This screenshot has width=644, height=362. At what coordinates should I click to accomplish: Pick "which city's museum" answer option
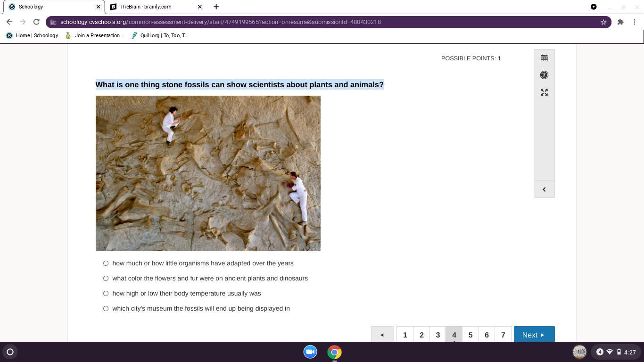tap(106, 309)
